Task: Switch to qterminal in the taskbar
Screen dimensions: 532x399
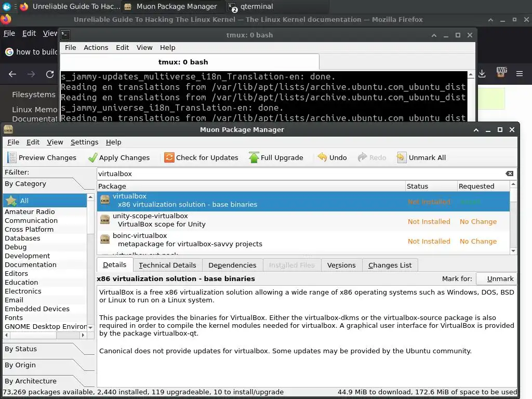Action: pyautogui.click(x=277, y=6)
